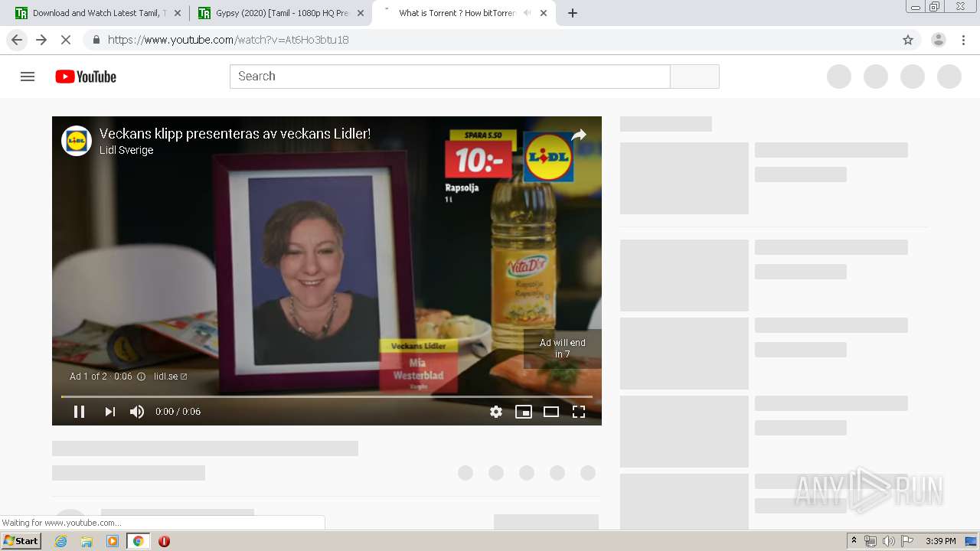980x551 pixels.
Task: Click the video progress bar
Action: click(x=327, y=396)
